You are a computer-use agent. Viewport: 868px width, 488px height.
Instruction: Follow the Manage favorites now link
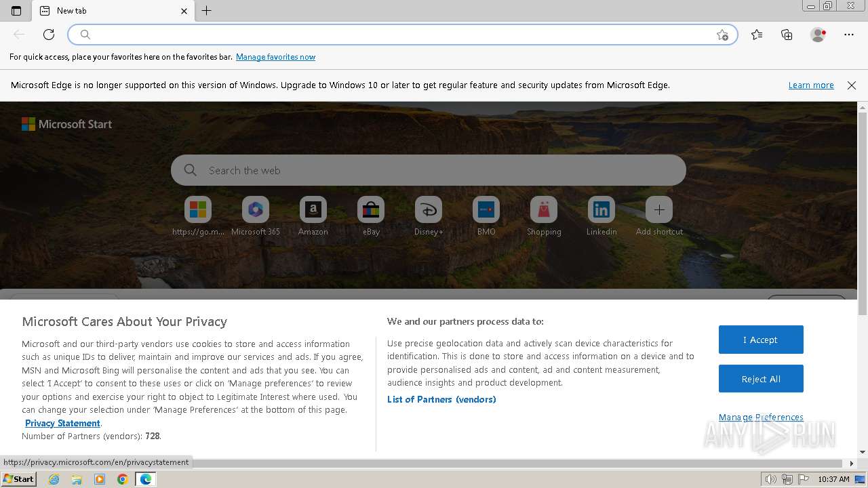pyautogui.click(x=275, y=57)
